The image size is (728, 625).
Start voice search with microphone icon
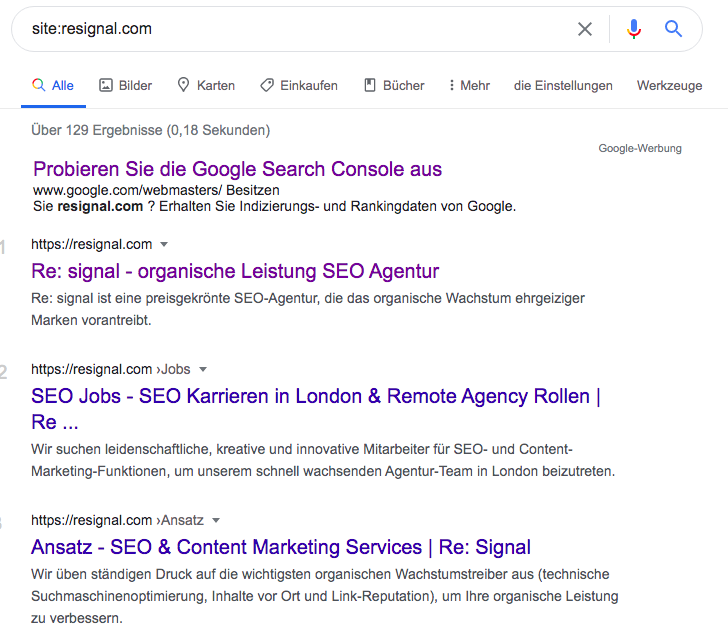tap(633, 29)
